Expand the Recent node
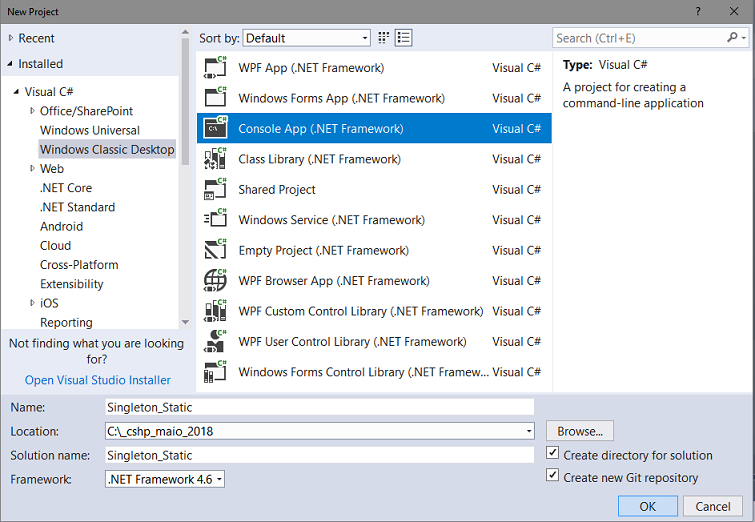The image size is (755, 522). pyautogui.click(x=11, y=38)
